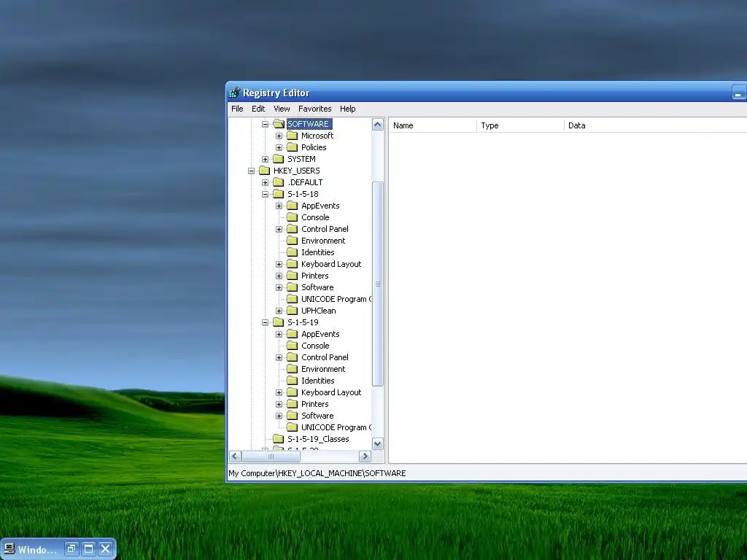Close the minimized Windo... window
This screenshot has width=747, height=560.
106,548
